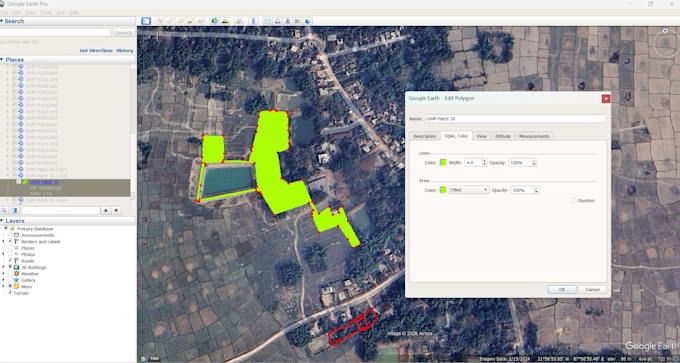680x363 pixels.
Task: Select the Ruler tool in the toolbar
Action: tap(254, 21)
